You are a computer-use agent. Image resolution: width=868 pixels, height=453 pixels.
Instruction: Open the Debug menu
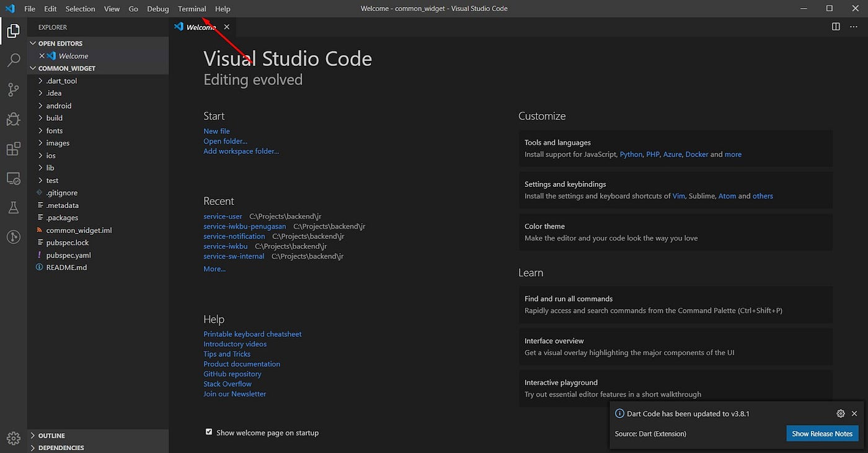pyautogui.click(x=158, y=9)
